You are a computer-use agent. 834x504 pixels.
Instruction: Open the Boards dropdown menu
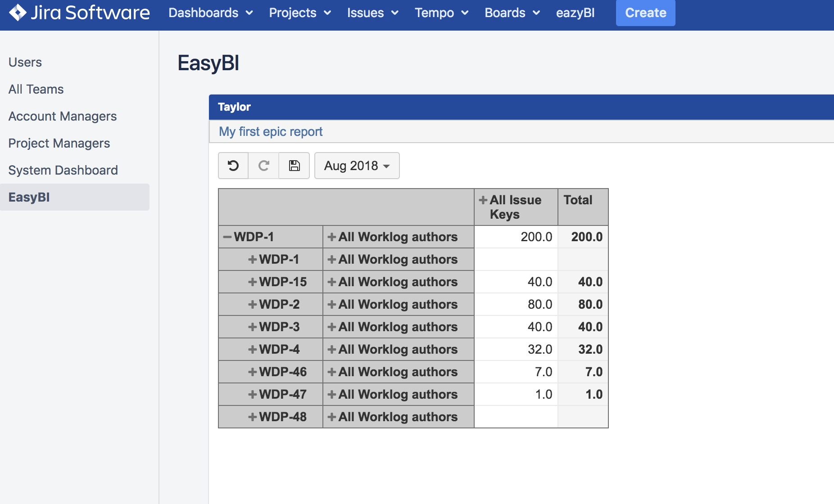pos(512,13)
